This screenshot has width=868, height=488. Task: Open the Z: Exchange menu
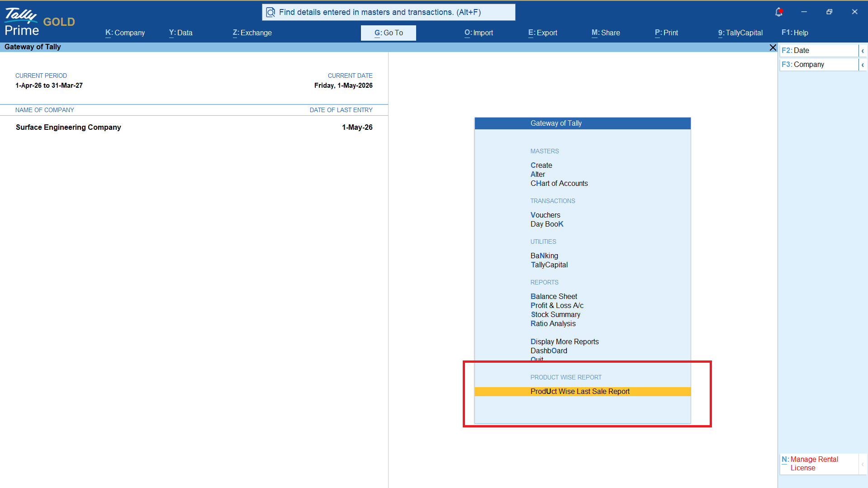[252, 33]
